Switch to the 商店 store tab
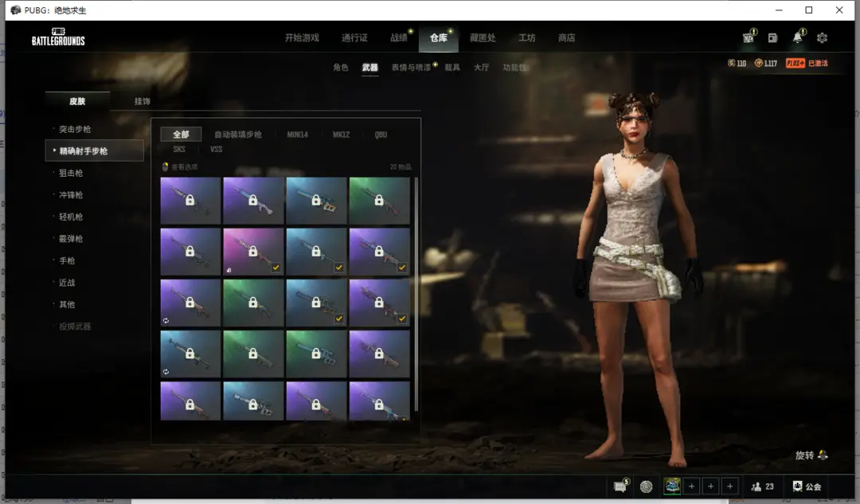The width and height of the screenshot is (860, 504). point(566,37)
